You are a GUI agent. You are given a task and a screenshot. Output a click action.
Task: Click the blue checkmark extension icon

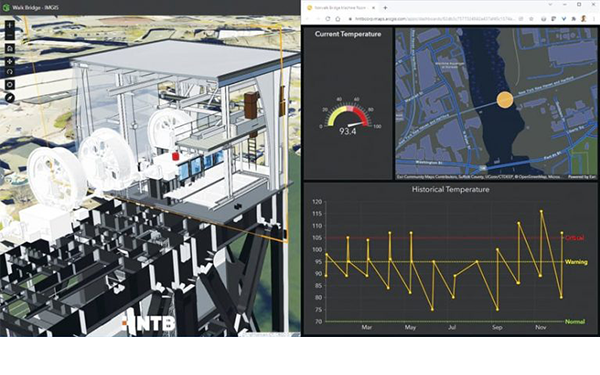564,19
